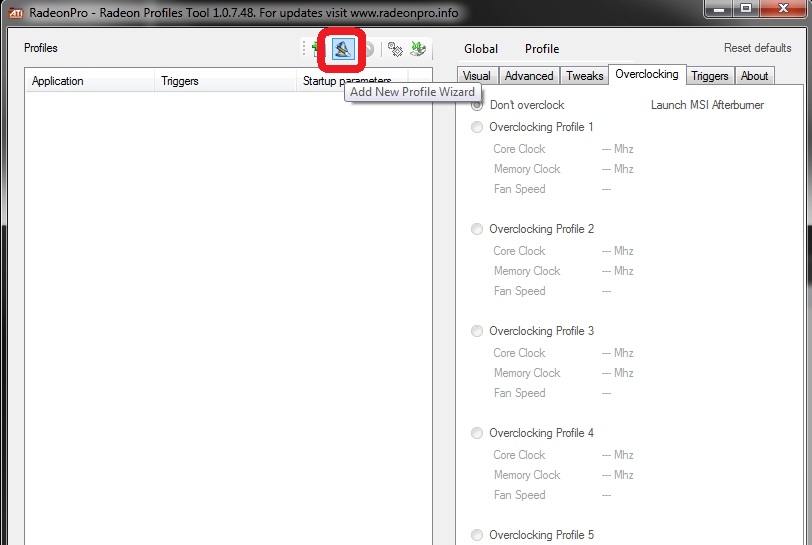
Task: Switch to Profile settings
Action: click(542, 49)
